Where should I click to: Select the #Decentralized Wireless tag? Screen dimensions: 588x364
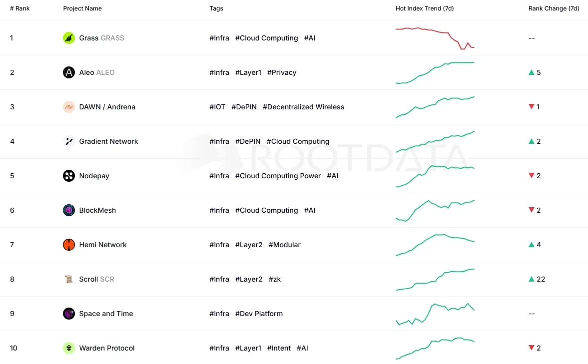(303, 106)
